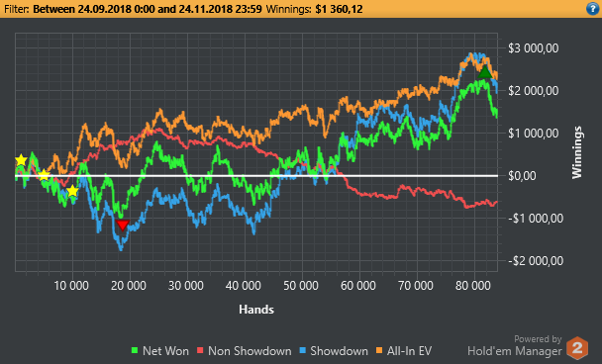Viewport: 602px width, 364px height.
Task: Click the Net Won legend label
Action: pos(165,351)
